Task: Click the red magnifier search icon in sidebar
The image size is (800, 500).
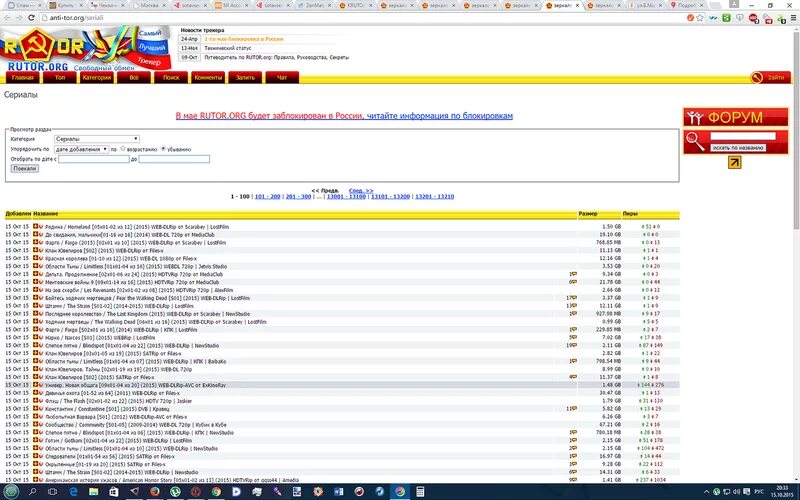Action: point(694,141)
